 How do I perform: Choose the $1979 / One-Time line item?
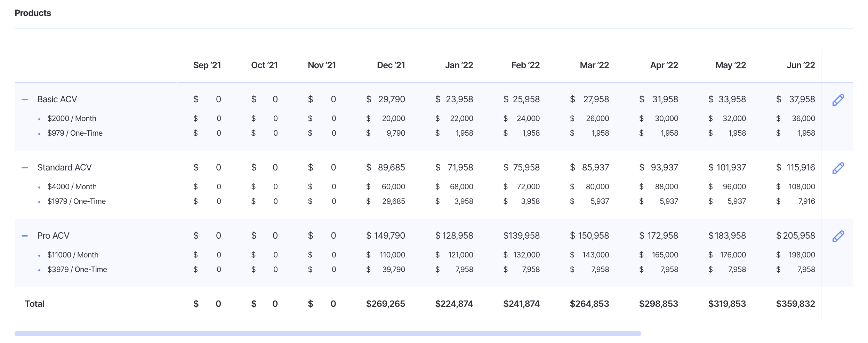pyautogui.click(x=77, y=201)
